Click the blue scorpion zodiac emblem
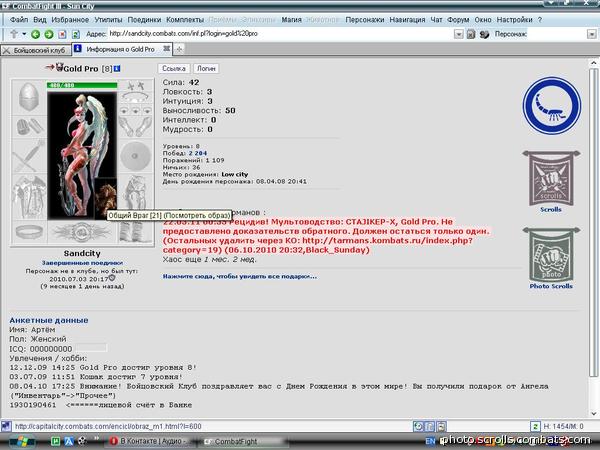This screenshot has height=450, width=600. point(551,106)
